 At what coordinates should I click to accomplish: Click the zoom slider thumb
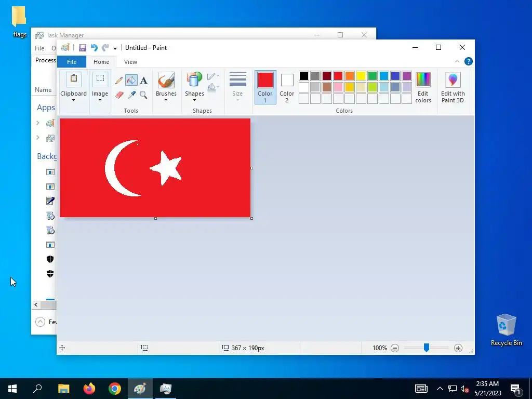[x=427, y=348]
